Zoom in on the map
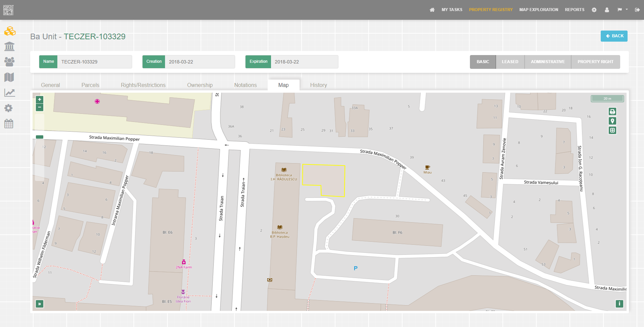Screen dimensions: 644x327 [x=40, y=100]
